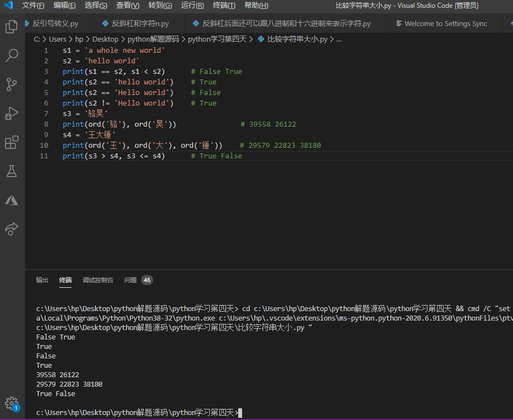Switch to the 调试控制台 panel tab

point(98,280)
